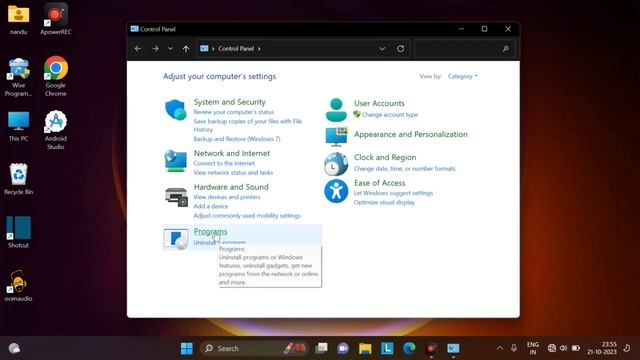Open the nandu folder on desktop
This screenshot has width=640, height=360.
pos(18,20)
